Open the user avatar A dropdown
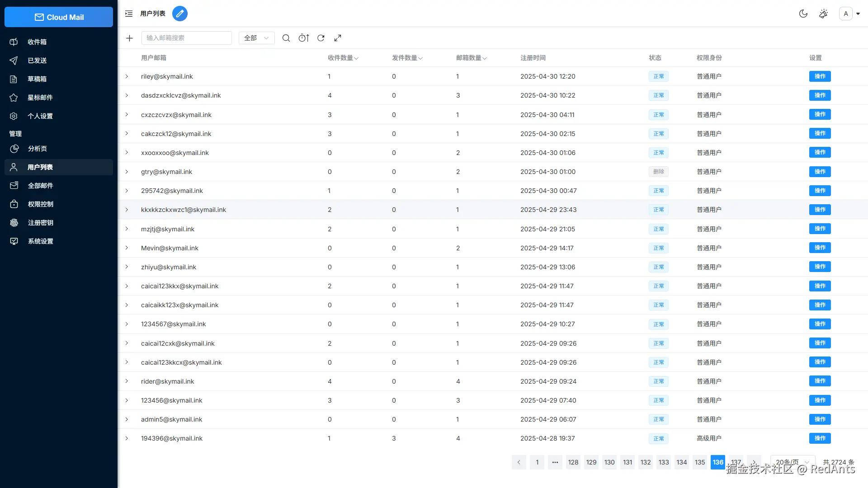The height and width of the screenshot is (488, 868). [x=849, y=14]
